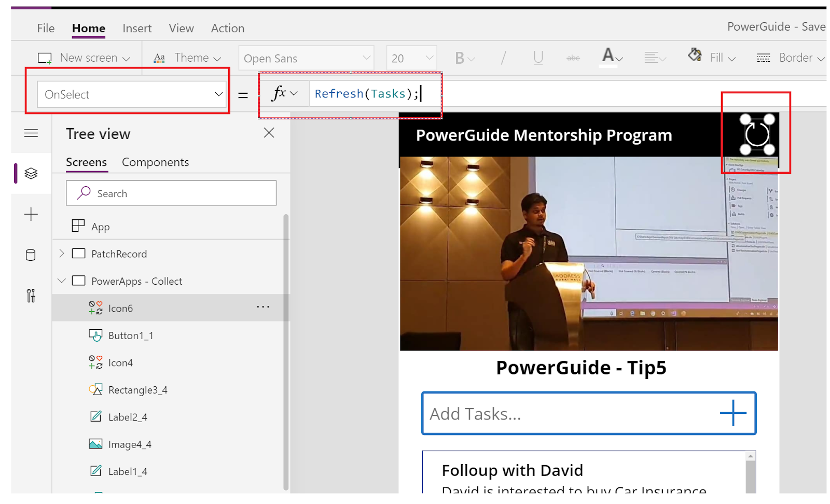Open the more options for Icon6

pos(263,307)
